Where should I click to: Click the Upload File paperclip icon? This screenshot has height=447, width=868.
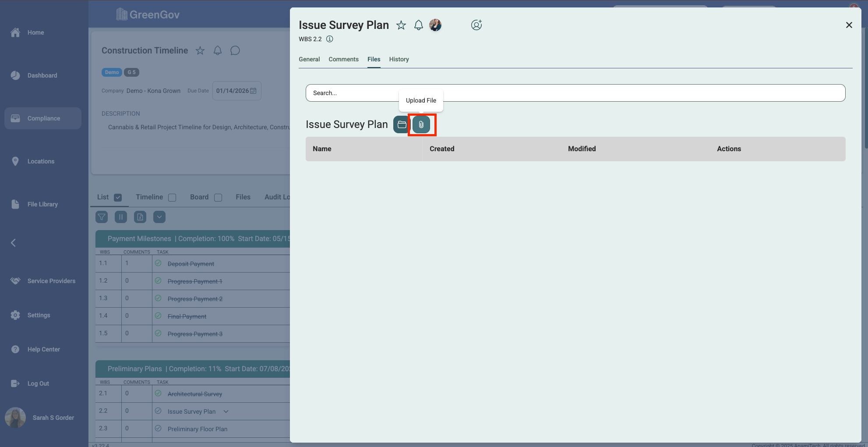[x=421, y=125]
